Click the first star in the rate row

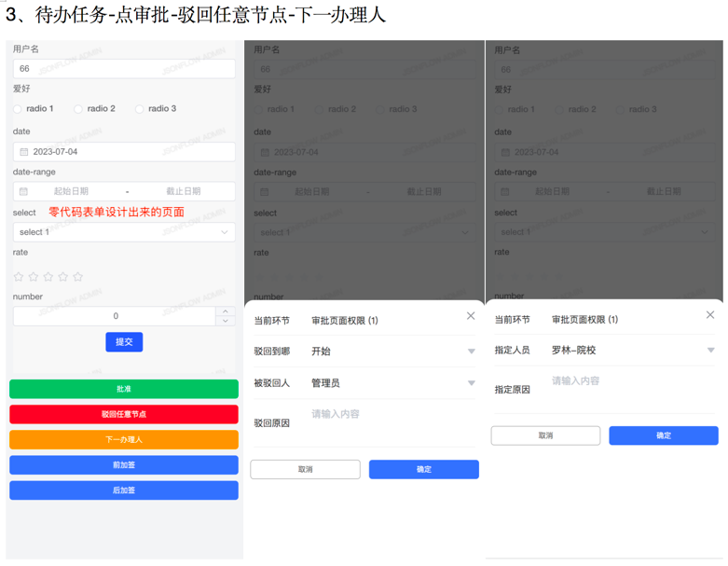point(19,277)
